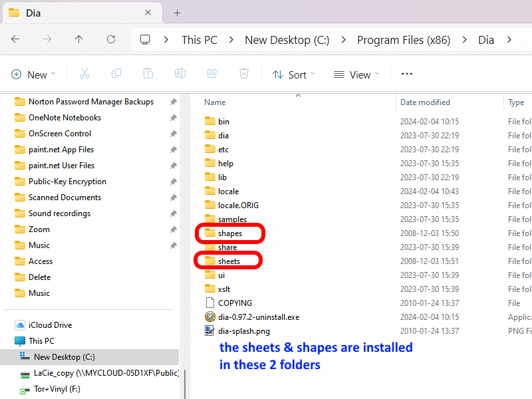Sort by Date modified column header

click(425, 102)
